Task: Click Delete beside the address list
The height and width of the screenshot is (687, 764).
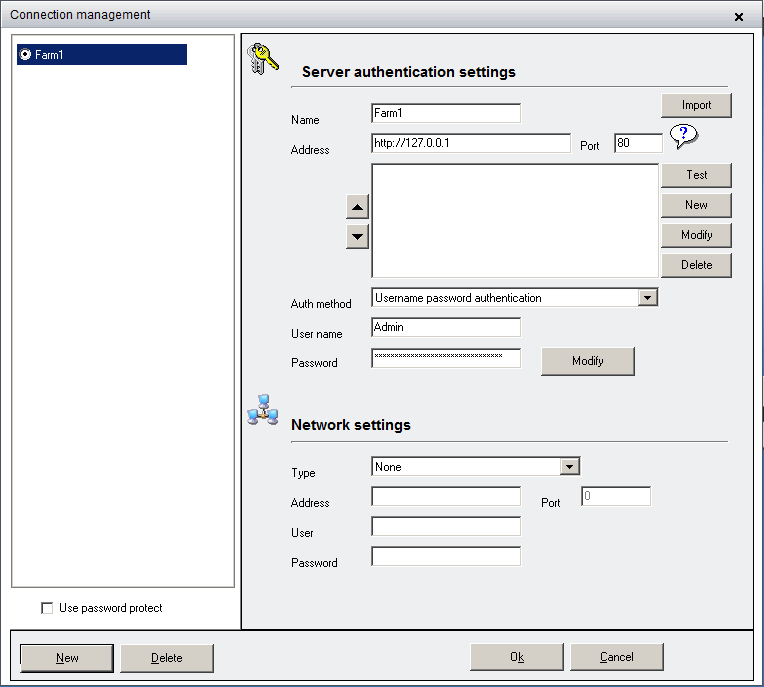Action: [696, 265]
